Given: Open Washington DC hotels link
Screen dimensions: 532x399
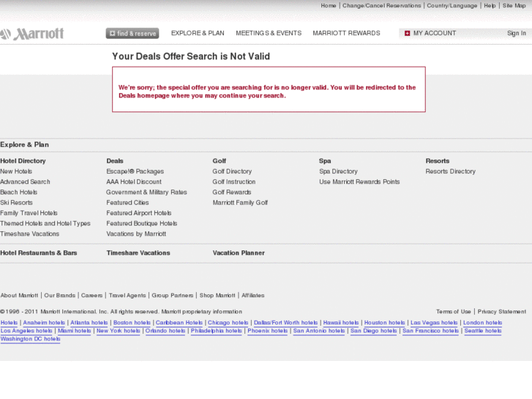Looking at the screenshot, I should tap(30, 339).
